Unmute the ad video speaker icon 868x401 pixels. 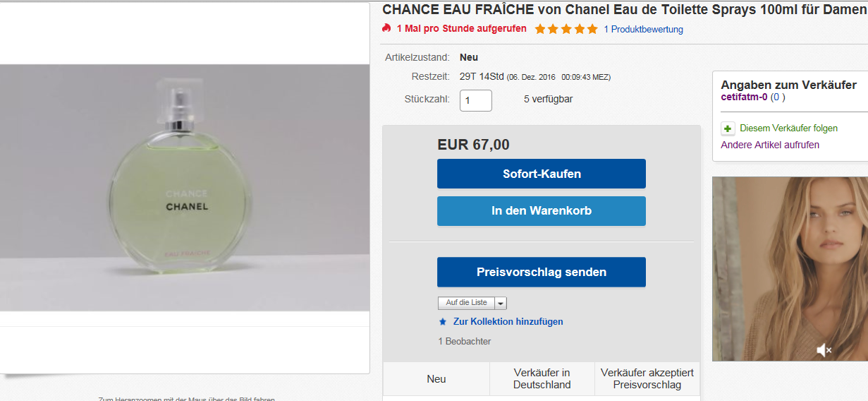click(824, 349)
